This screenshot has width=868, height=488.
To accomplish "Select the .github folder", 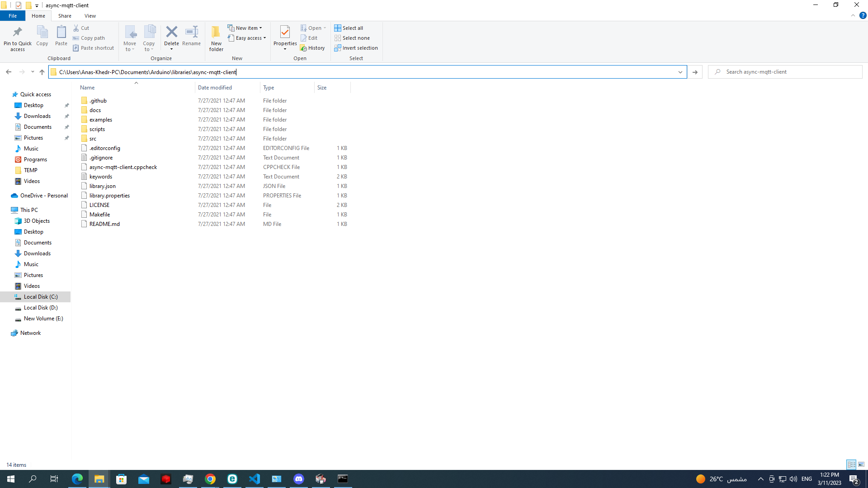I will pos(98,101).
